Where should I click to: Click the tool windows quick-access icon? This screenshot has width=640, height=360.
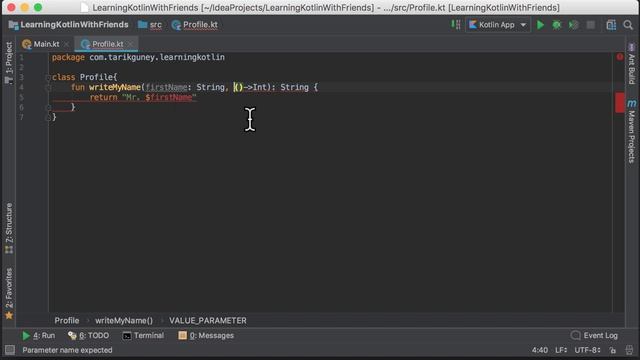(9, 350)
